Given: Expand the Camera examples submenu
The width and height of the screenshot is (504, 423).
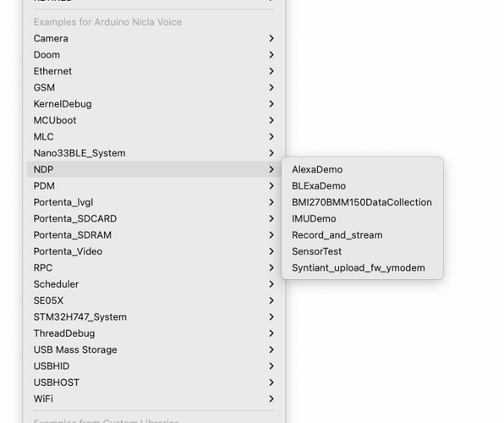Looking at the screenshot, I should pos(154,38).
